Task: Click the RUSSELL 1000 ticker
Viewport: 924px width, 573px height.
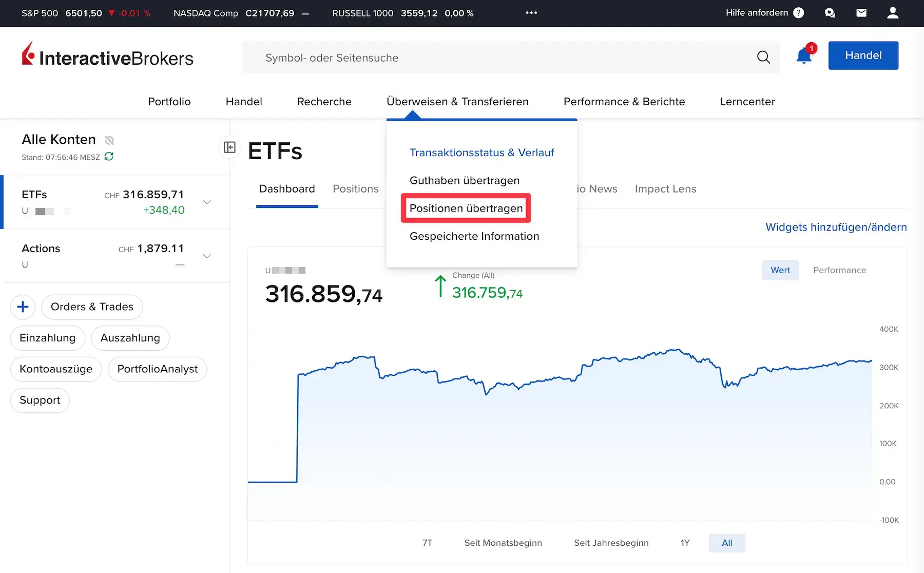Action: (403, 13)
